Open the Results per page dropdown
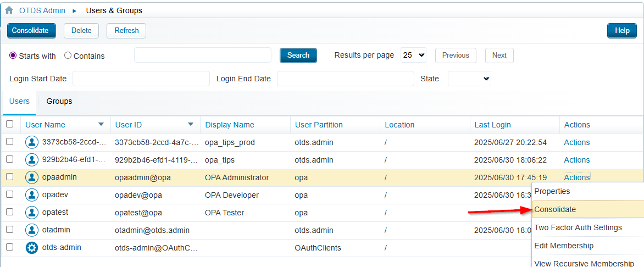This screenshot has height=267, width=644. pos(413,55)
